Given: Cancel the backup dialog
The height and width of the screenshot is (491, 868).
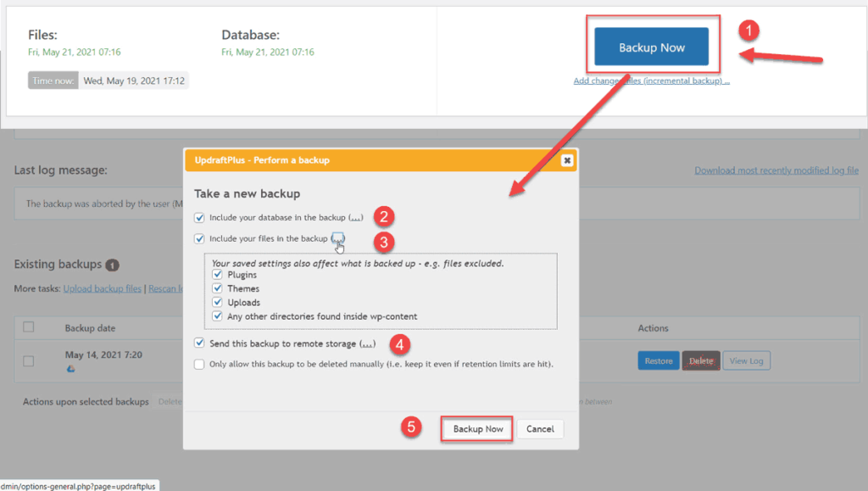Looking at the screenshot, I should [540, 429].
